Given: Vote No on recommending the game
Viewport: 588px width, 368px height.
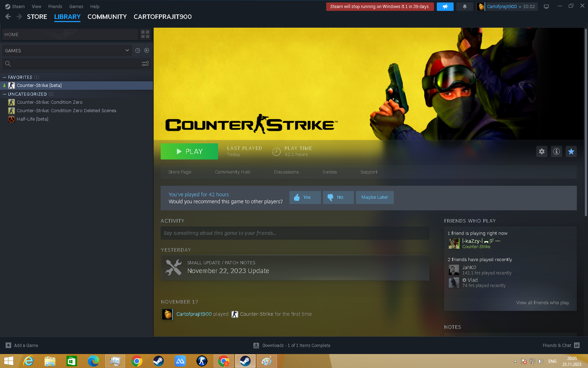Looking at the screenshot, I should click(x=338, y=197).
